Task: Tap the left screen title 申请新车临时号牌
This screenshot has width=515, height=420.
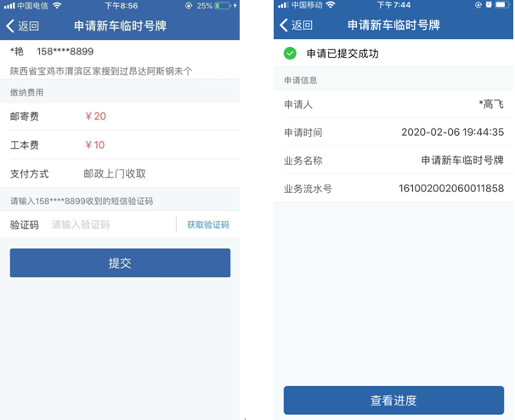Action: (120, 26)
